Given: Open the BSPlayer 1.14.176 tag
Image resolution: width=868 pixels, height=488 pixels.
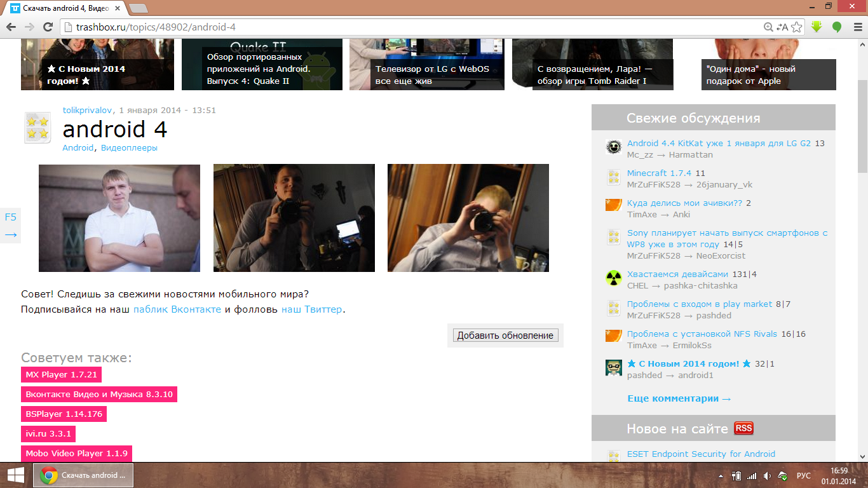Looking at the screenshot, I should [x=64, y=414].
